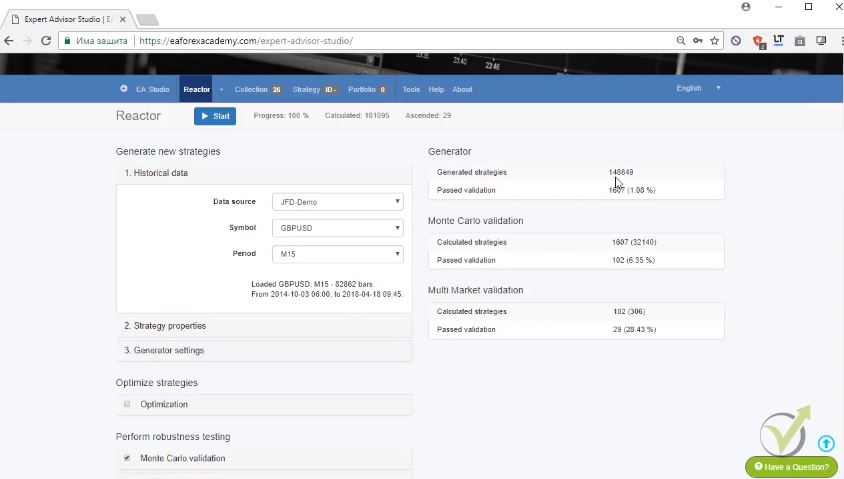Open the English language dropdown
The image size is (844, 479).
point(697,88)
